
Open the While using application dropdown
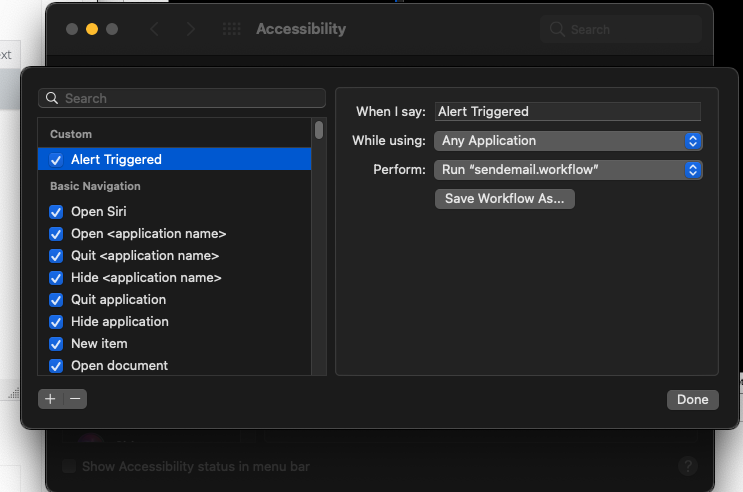click(x=568, y=141)
